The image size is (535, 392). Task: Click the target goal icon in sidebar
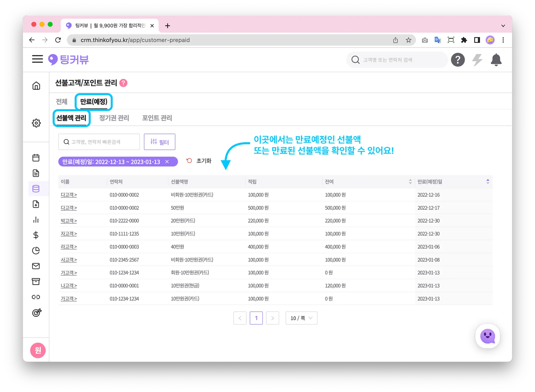[x=37, y=312]
